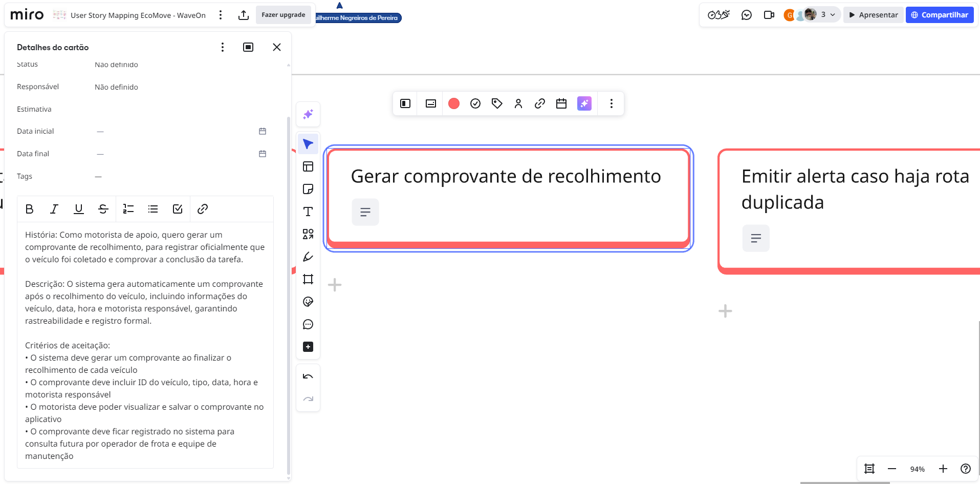Screen dimensions: 980x484
Task: Insert checklist in card description
Action: point(178,209)
